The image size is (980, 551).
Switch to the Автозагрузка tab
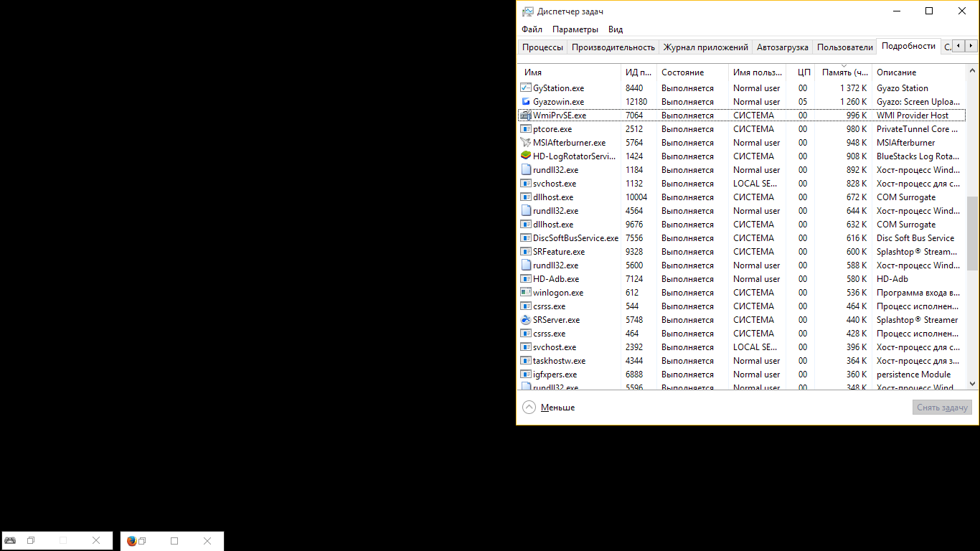pos(782,47)
